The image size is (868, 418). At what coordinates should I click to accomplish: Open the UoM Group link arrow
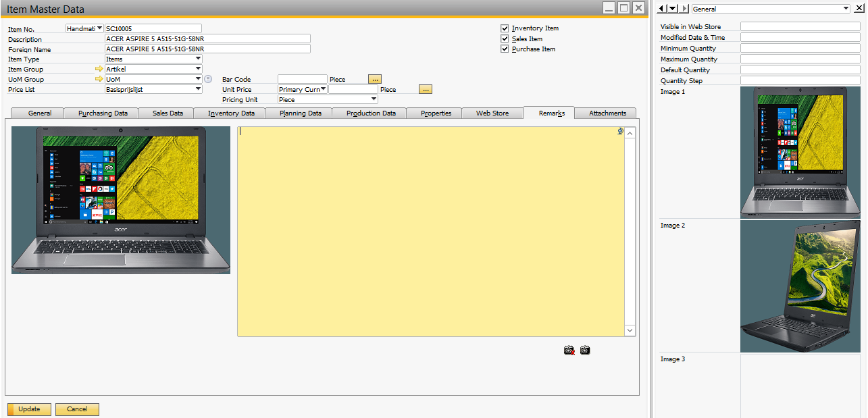[99, 79]
